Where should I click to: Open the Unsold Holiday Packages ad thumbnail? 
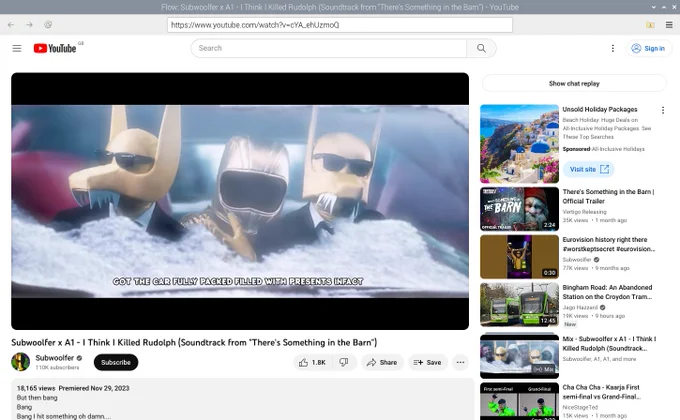tap(519, 144)
